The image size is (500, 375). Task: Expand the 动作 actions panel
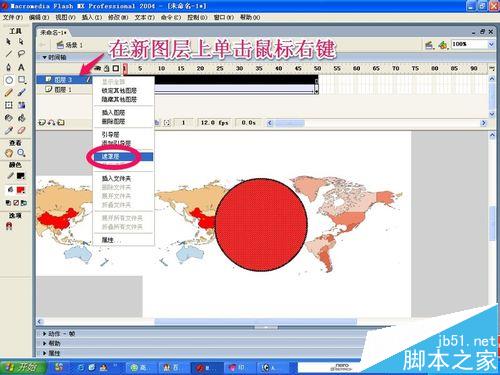pyautogui.click(x=44, y=334)
